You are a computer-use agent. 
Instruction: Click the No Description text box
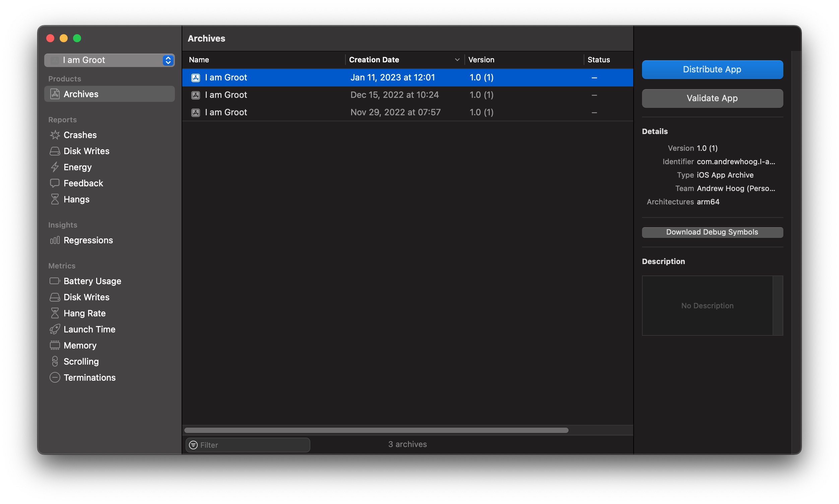tap(707, 306)
